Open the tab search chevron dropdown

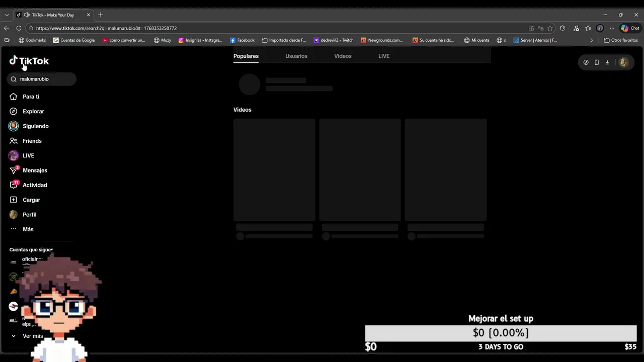(7, 15)
